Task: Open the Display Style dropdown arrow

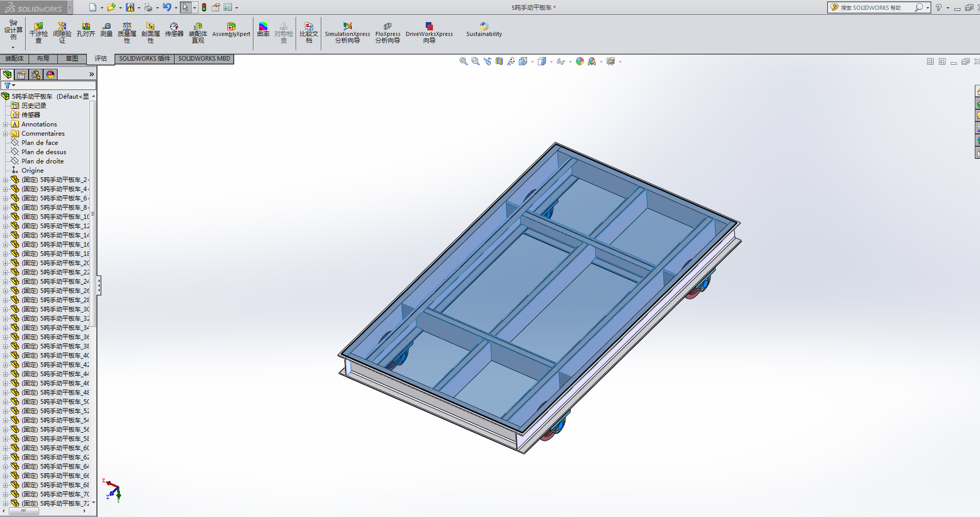Action: [x=551, y=62]
